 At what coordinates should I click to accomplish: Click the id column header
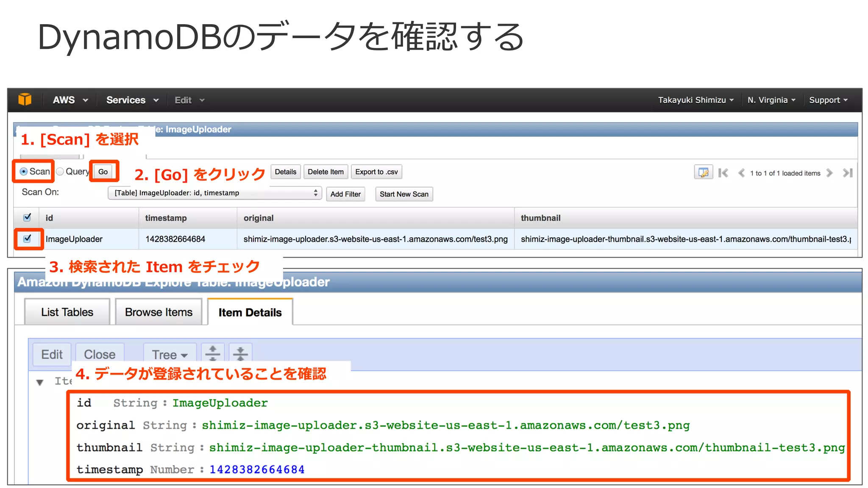pos(89,218)
